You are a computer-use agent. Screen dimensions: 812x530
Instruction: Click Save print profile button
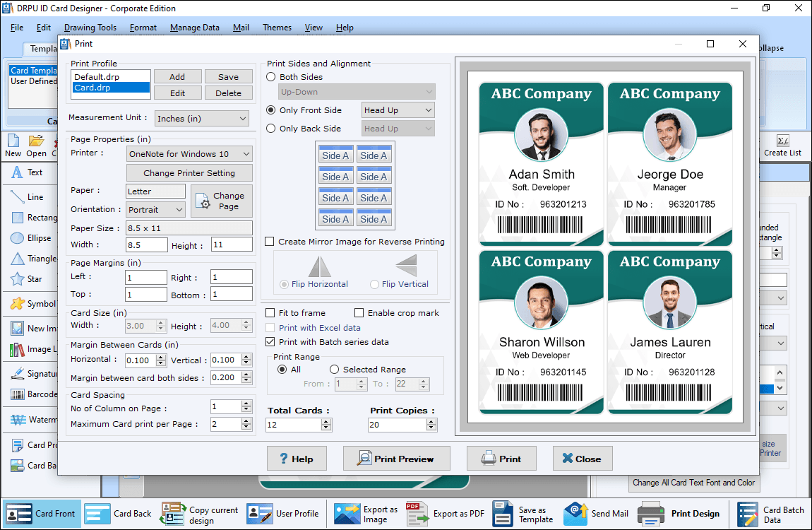[228, 77]
